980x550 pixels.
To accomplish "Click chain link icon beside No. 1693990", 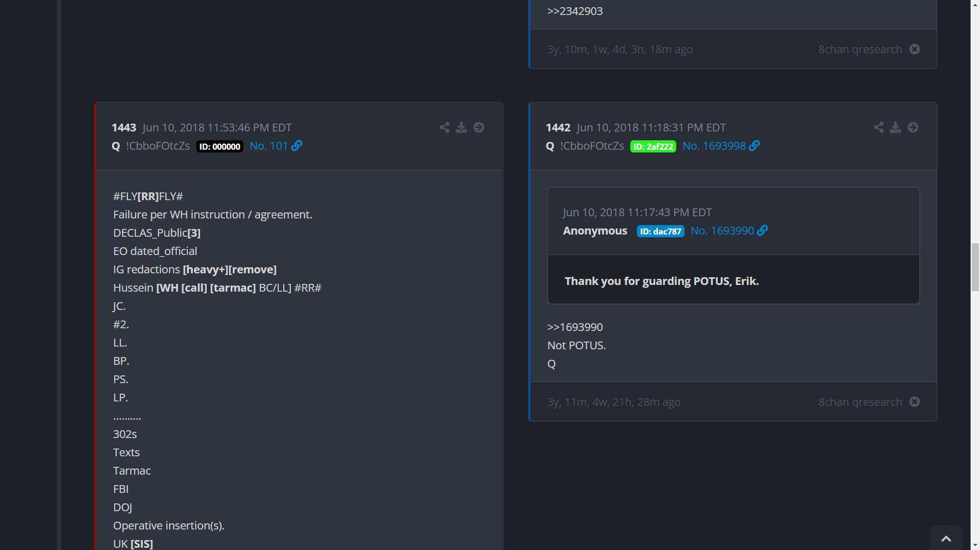I will coord(763,231).
